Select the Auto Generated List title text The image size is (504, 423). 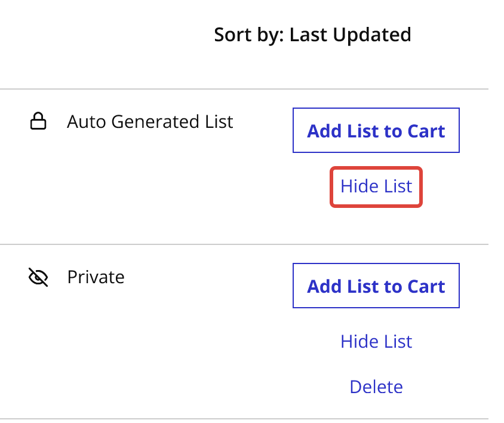click(150, 122)
